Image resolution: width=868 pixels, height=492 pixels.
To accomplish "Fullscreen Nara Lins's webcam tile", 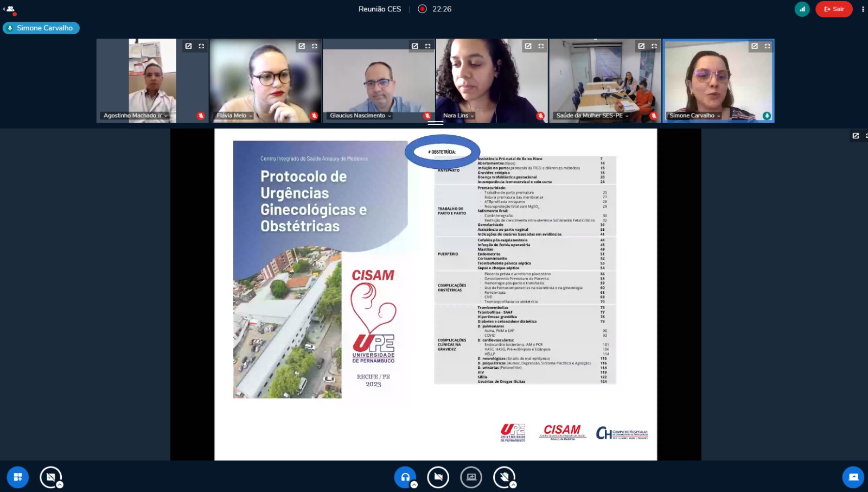I will [x=541, y=46].
